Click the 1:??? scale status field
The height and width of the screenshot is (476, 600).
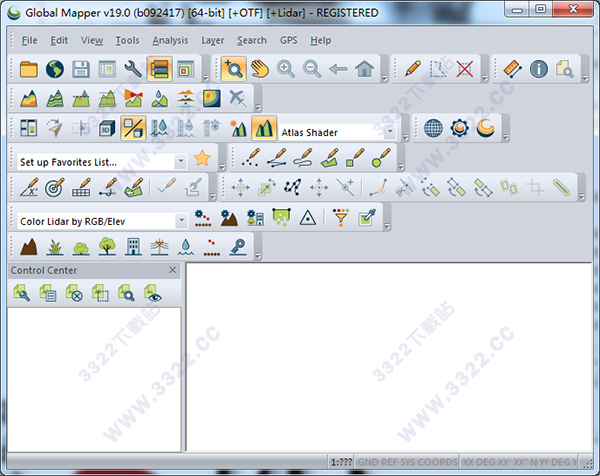click(x=341, y=462)
